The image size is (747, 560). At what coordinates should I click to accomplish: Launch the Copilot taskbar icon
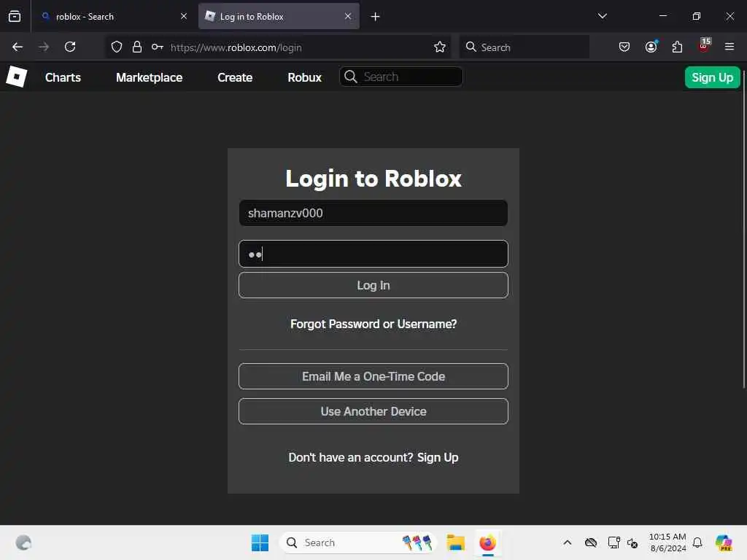pyautogui.click(x=724, y=542)
